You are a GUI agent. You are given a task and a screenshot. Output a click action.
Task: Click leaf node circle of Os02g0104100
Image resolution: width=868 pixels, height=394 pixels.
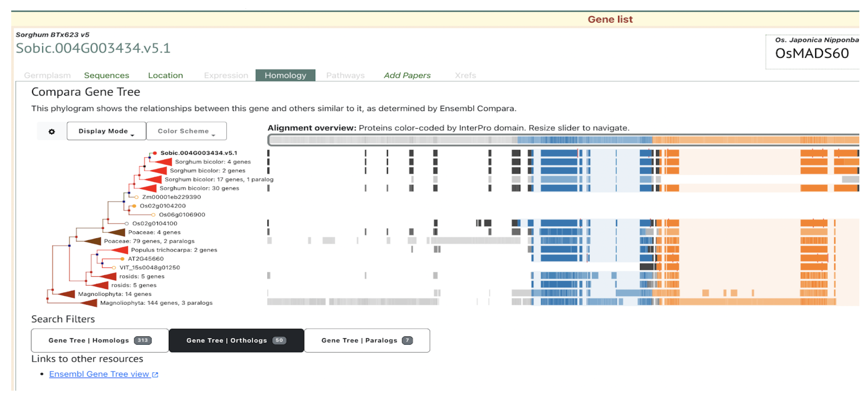127,224
